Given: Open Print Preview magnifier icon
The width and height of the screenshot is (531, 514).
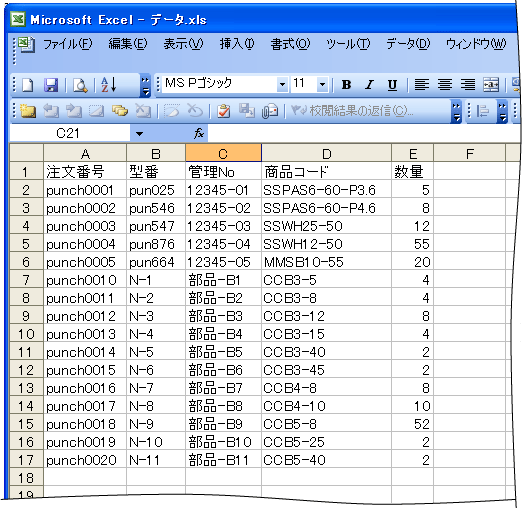Looking at the screenshot, I should pyautogui.click(x=80, y=85).
